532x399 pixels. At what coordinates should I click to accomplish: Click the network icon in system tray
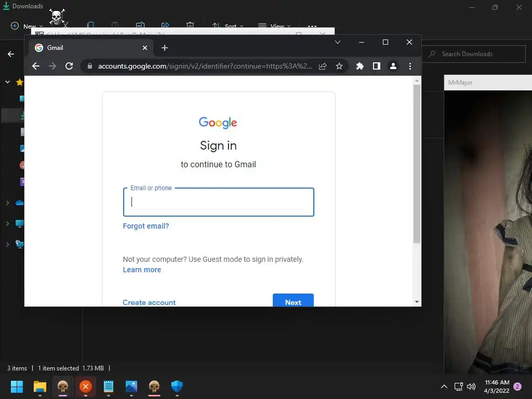pos(459,387)
